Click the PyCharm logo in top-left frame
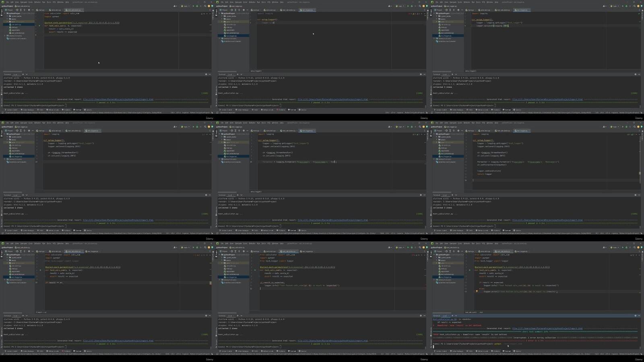Screen dimensions: 644x362 (2, 2)
